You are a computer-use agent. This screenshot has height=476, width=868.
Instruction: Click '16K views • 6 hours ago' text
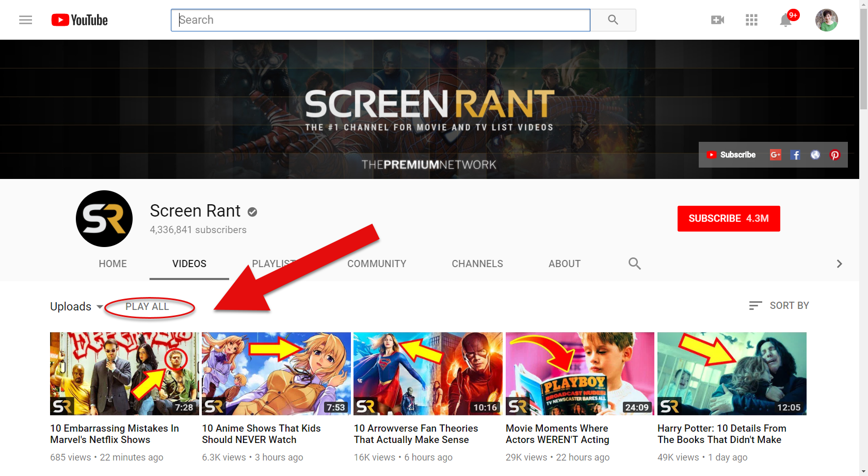pyautogui.click(x=403, y=457)
